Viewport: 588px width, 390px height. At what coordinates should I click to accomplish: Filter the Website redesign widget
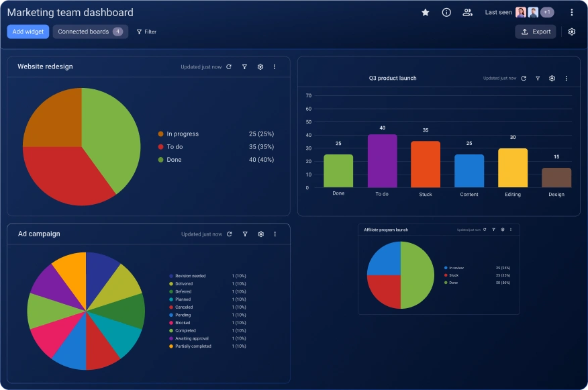tap(244, 66)
